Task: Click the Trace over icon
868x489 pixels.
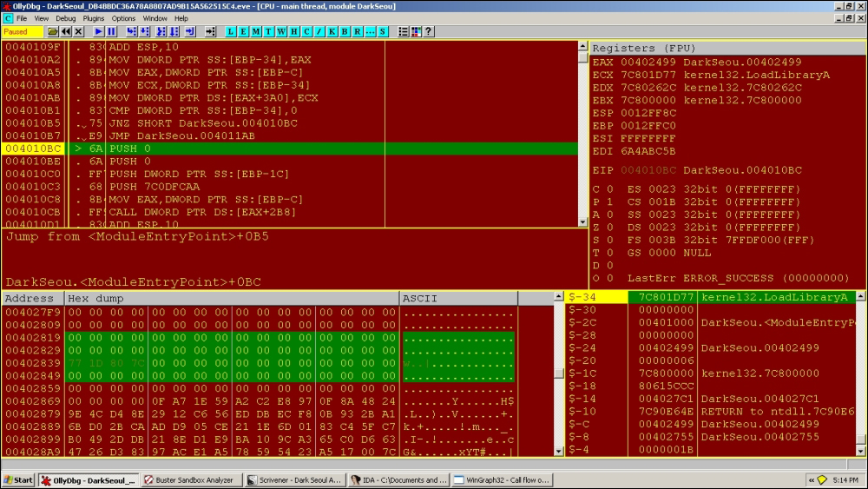Action: point(174,31)
